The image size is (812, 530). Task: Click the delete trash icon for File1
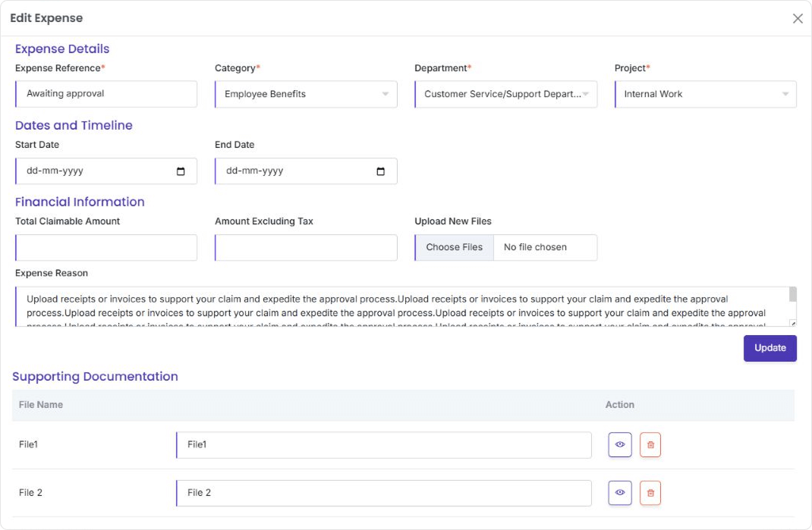pyautogui.click(x=650, y=445)
